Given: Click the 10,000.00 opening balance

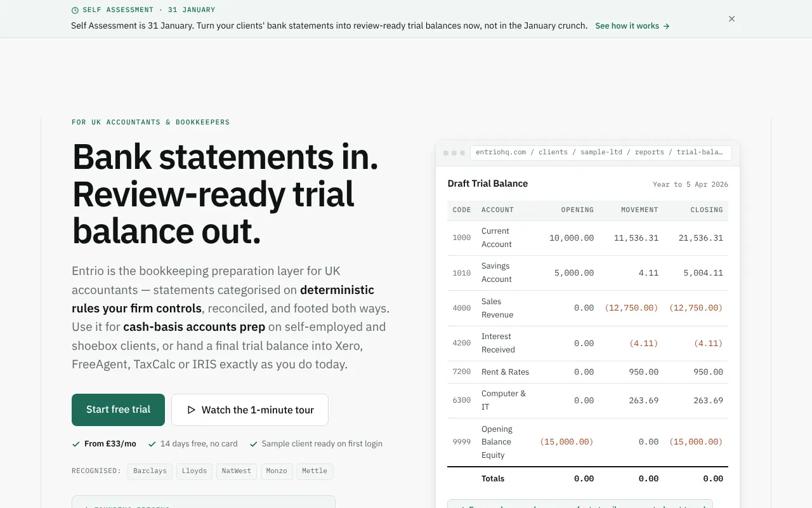Looking at the screenshot, I should coord(572,238).
